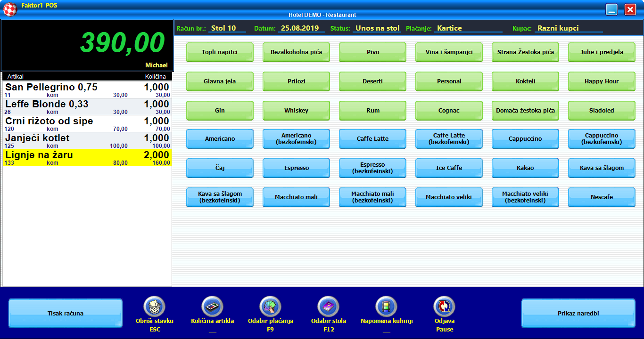This screenshot has width=644, height=339.
Task: Open the Sladoled category
Action: coord(602,111)
